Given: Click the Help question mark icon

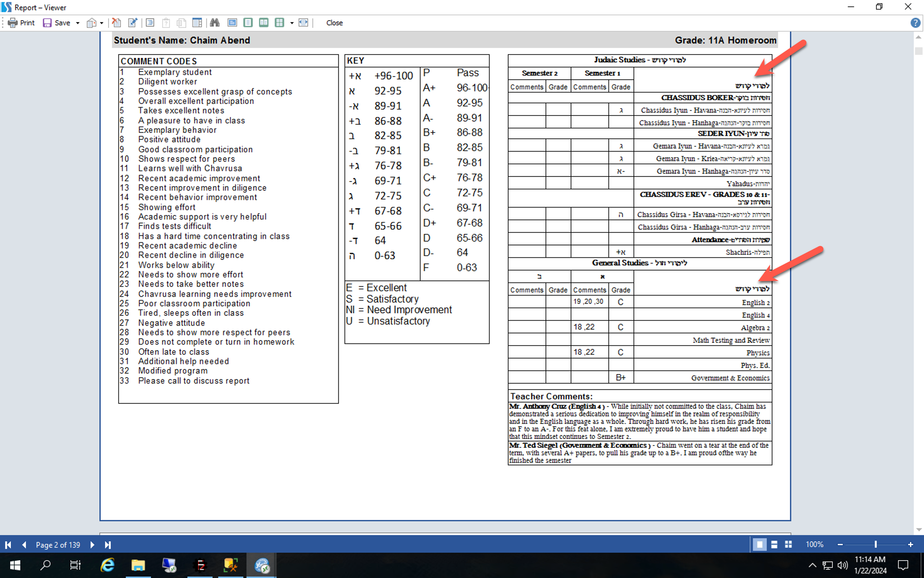Looking at the screenshot, I should [x=915, y=23].
